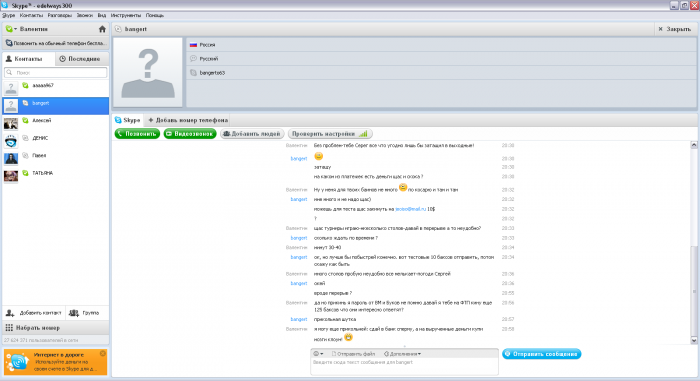Click the dial pad grid icon
The height and width of the screenshot is (381, 700).
9,328
